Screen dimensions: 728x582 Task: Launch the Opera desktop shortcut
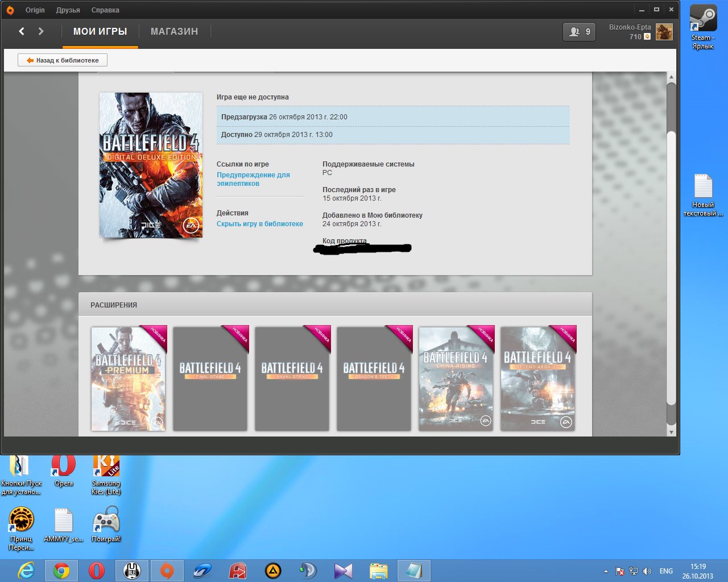pyautogui.click(x=64, y=471)
